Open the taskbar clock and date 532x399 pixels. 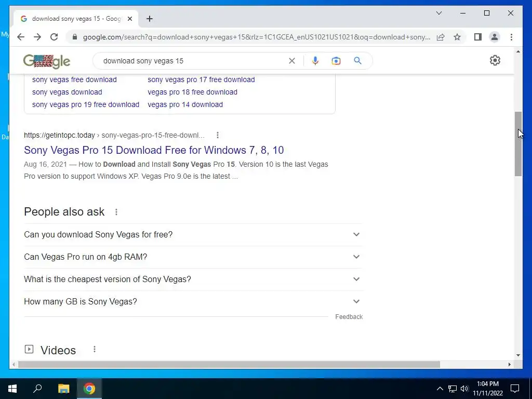(x=488, y=389)
